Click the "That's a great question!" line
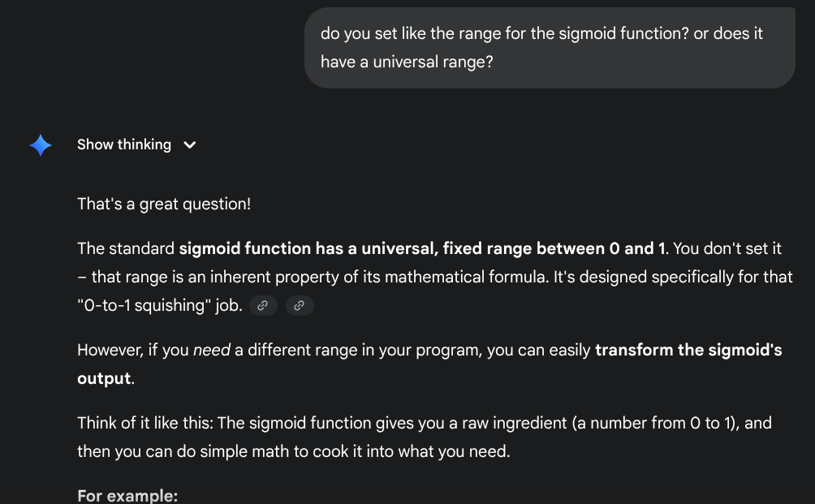 pyautogui.click(x=164, y=205)
